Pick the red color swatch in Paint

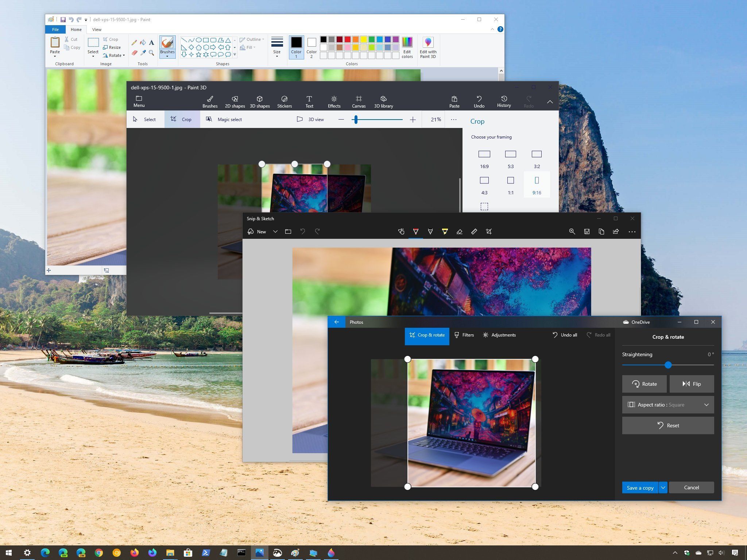click(348, 39)
